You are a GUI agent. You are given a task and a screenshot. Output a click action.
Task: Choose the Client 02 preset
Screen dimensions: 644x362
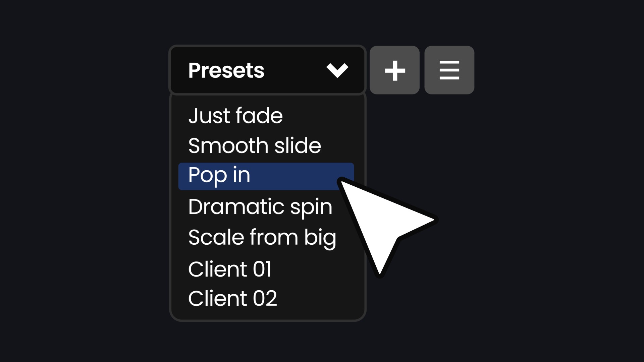232,298
